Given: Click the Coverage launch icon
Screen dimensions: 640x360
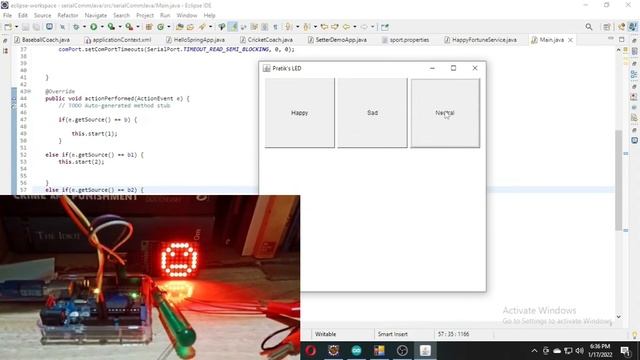Looking at the screenshot, I should click(x=111, y=27).
